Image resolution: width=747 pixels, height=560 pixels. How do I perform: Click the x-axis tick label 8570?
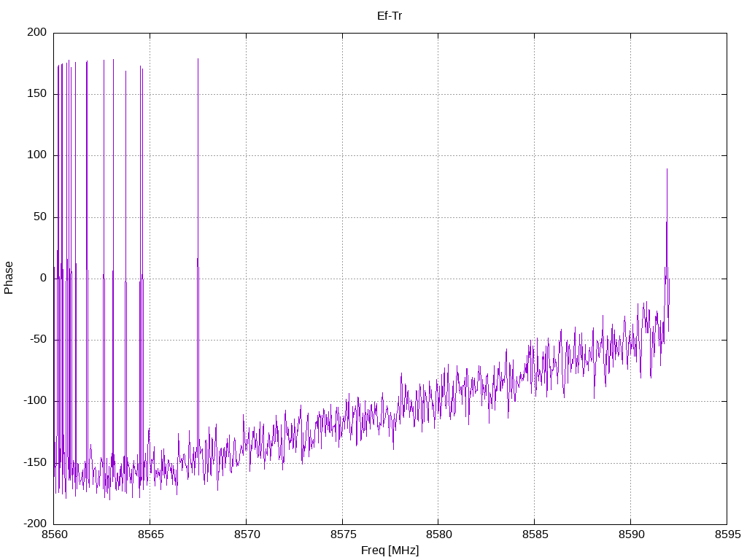pos(247,534)
